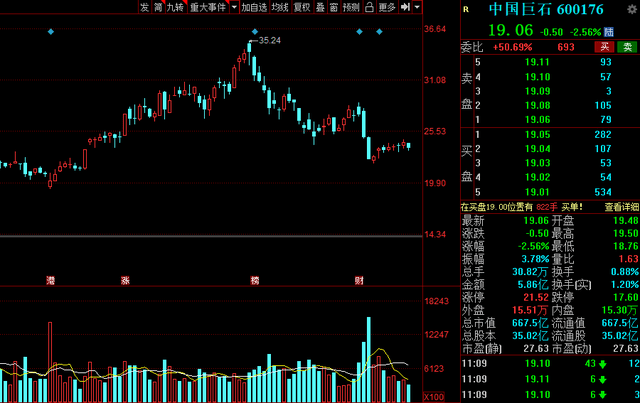
Task: Click the R badge next to stock name
Action: [x=466, y=9]
